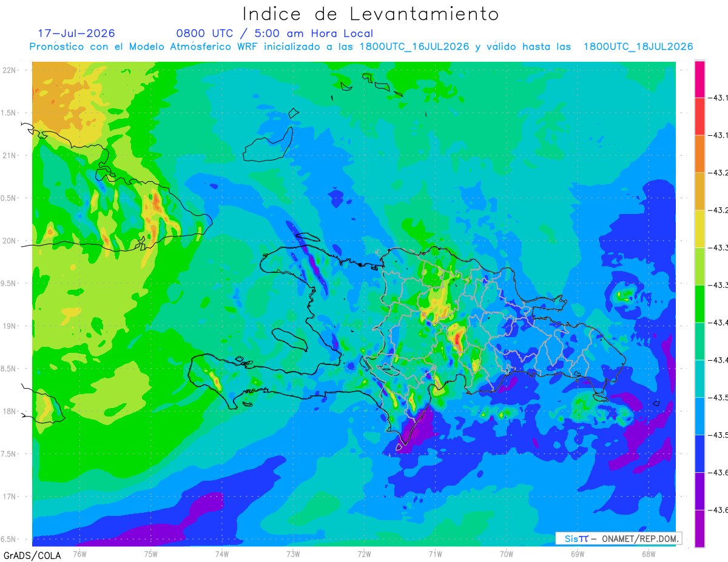Select the amber-gold band of the legend bar
728x562 pixels.
coord(699,192)
